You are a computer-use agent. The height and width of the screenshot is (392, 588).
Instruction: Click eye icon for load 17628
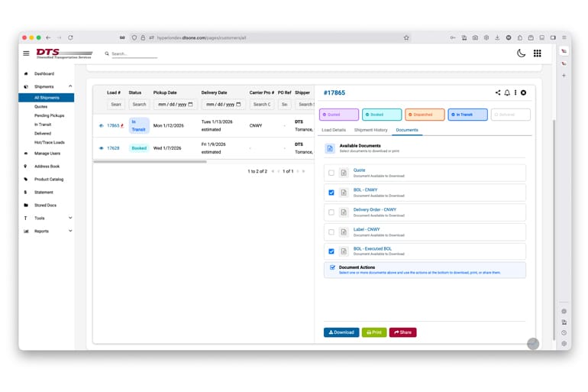[x=102, y=148]
